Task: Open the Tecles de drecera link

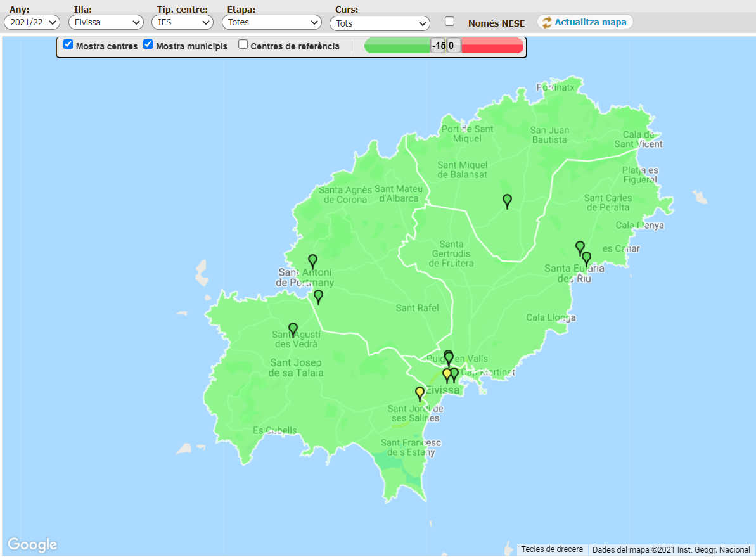Action: click(552, 549)
